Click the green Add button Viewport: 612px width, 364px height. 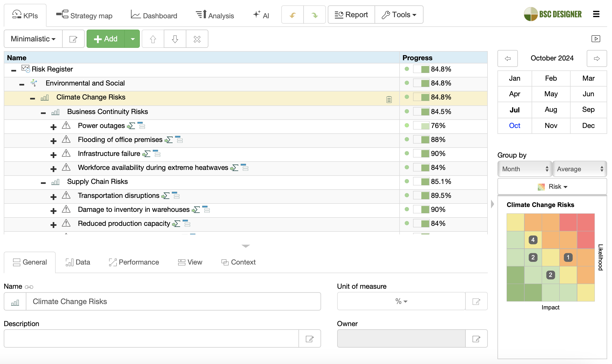pos(106,39)
